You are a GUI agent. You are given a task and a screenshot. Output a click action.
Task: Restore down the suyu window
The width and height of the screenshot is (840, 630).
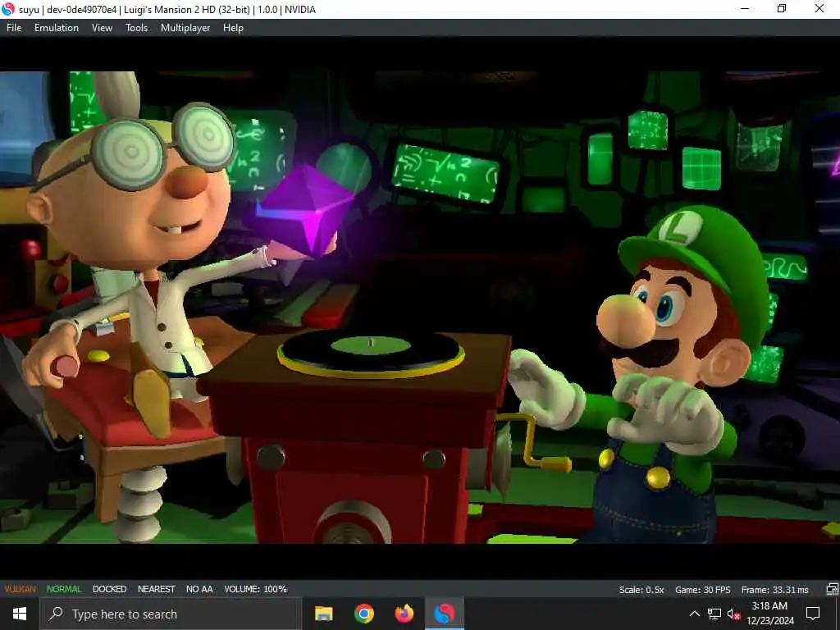point(782,9)
